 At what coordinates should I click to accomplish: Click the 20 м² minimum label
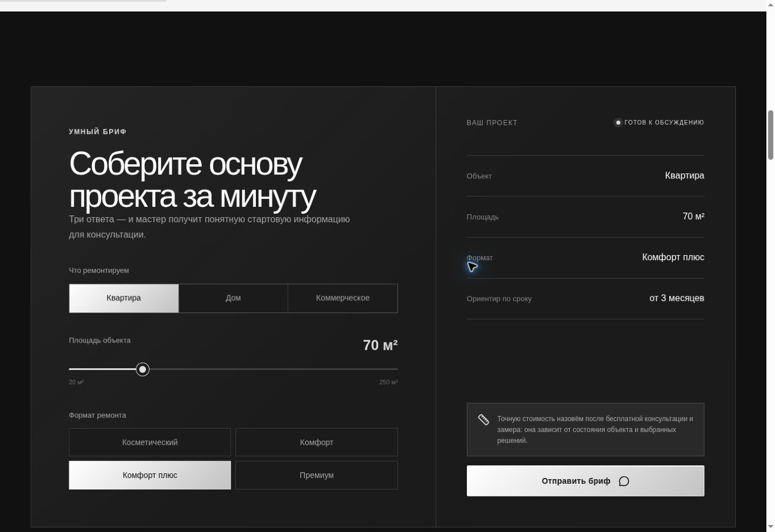point(76,382)
